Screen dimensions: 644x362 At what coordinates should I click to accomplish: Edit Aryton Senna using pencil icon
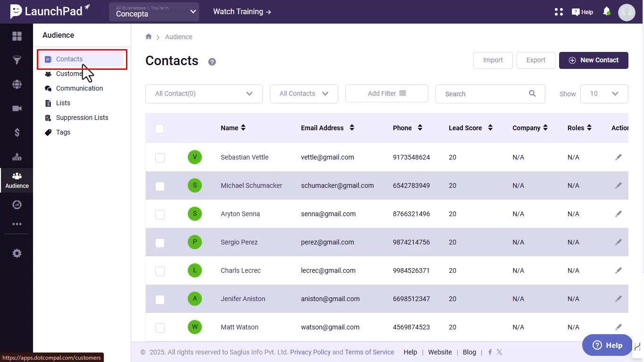(619, 214)
